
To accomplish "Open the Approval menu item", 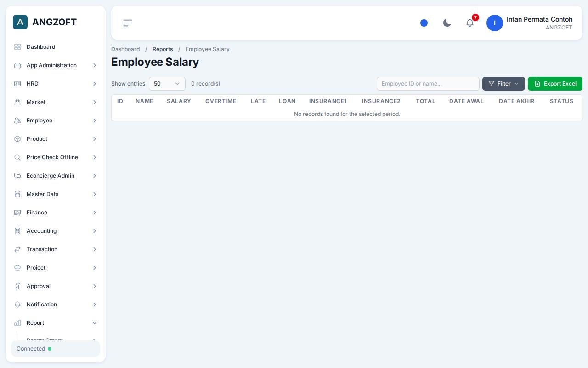I will click(56, 286).
